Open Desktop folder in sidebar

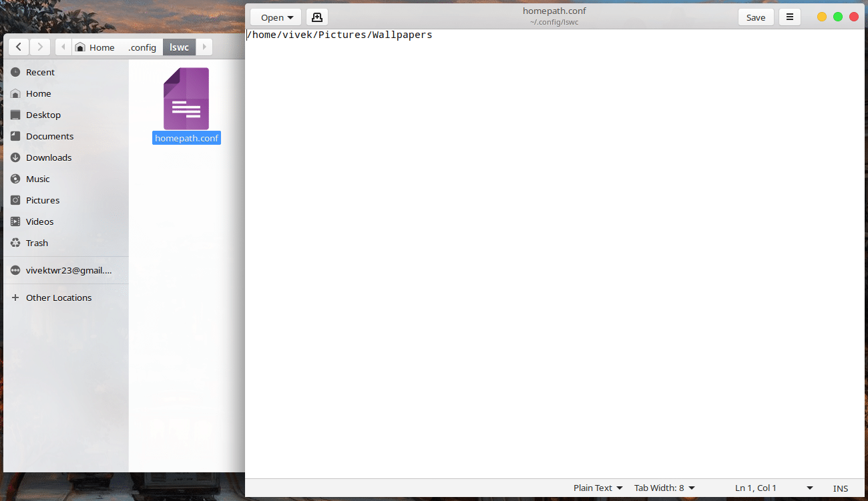[x=66, y=115]
